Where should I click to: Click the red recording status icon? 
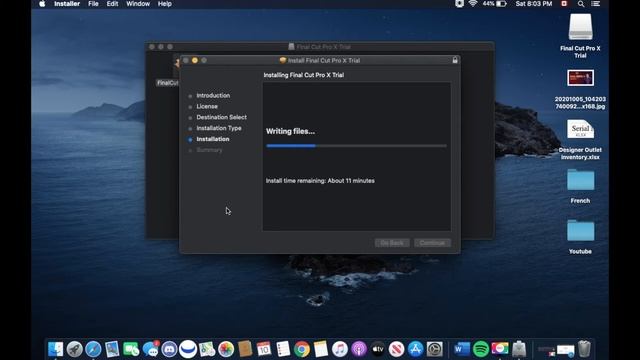(564, 4)
